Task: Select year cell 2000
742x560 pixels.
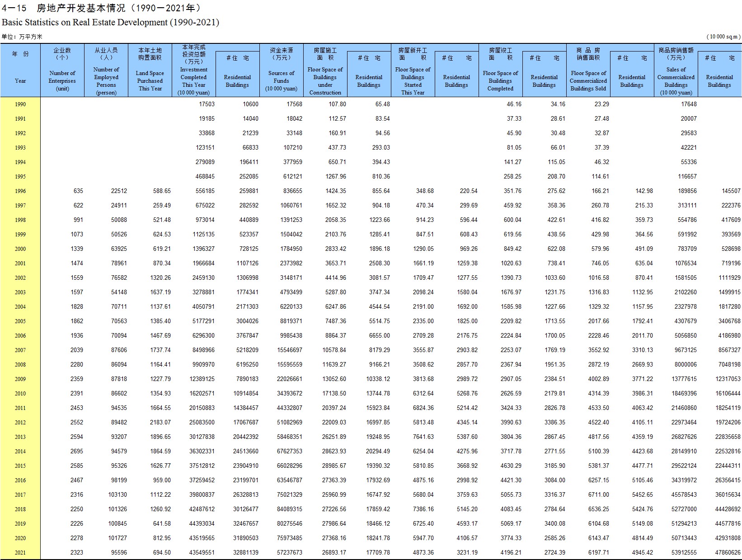Action: coord(20,249)
